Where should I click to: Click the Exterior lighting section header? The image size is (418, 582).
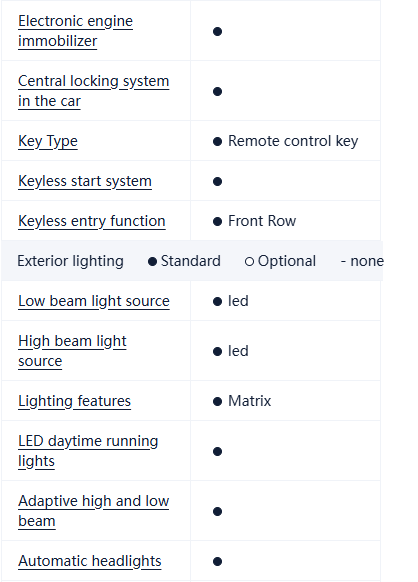point(71,261)
